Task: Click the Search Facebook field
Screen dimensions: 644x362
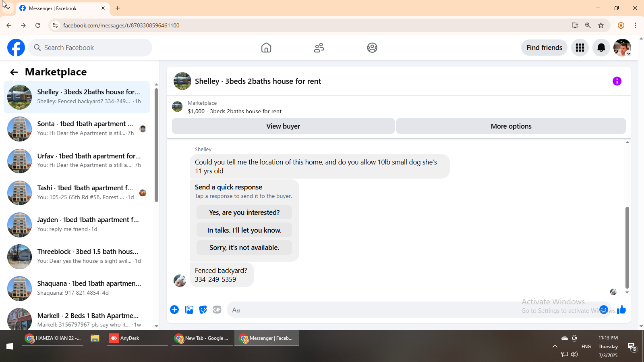Action: coord(90,48)
